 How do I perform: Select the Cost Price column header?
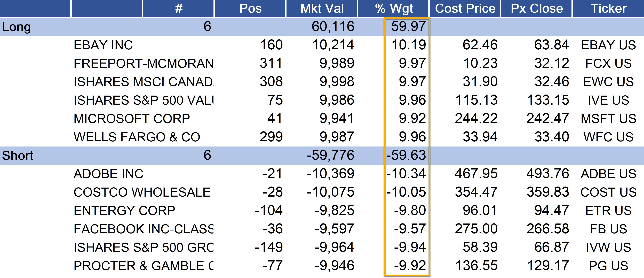(x=465, y=9)
